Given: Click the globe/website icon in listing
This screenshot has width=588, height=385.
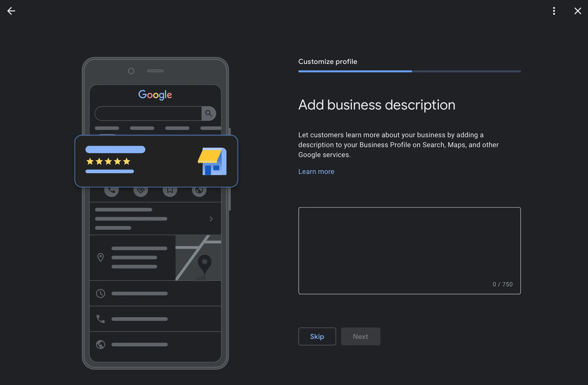Looking at the screenshot, I should pyautogui.click(x=101, y=344).
